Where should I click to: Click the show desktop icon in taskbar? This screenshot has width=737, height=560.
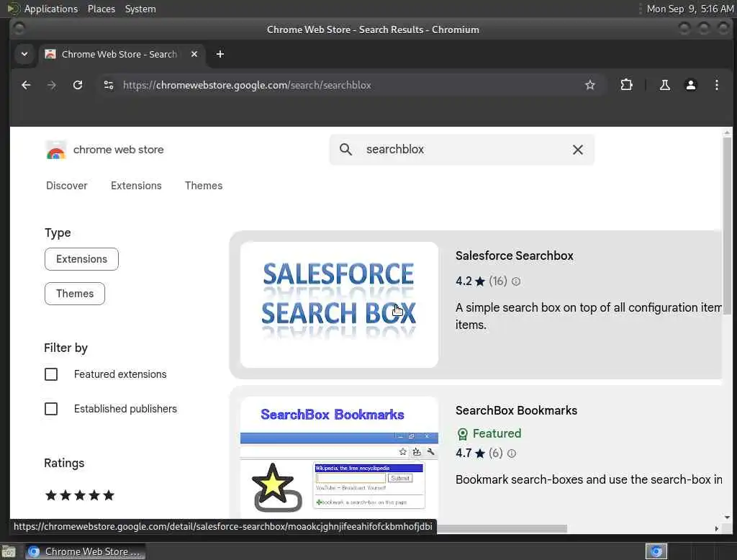coord(9,551)
